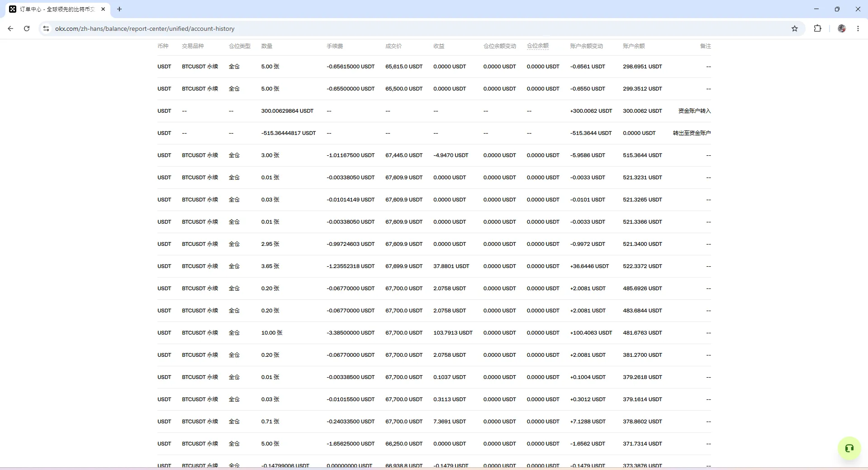Click the quantity 0.71 张
Viewport: 868px width, 470px height.
(270, 422)
